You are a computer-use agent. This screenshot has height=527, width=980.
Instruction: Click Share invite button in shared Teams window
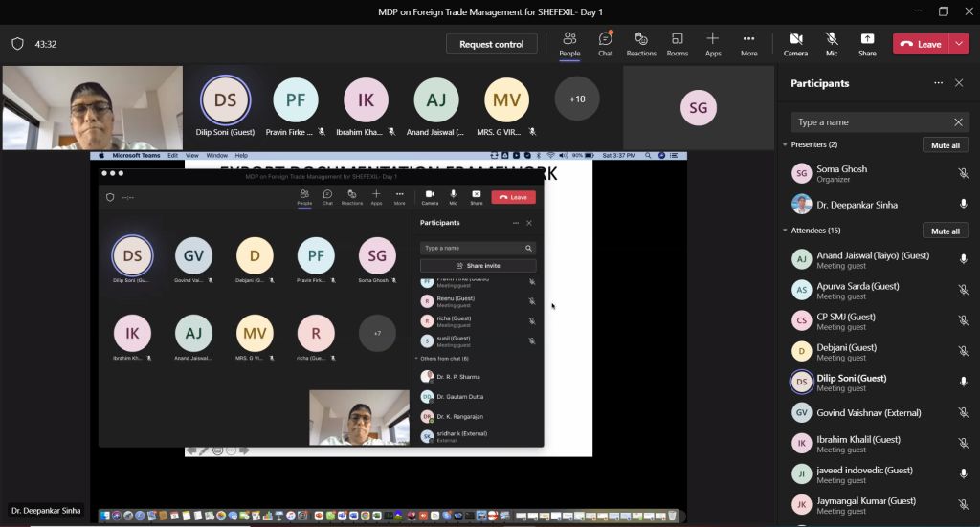pos(479,265)
